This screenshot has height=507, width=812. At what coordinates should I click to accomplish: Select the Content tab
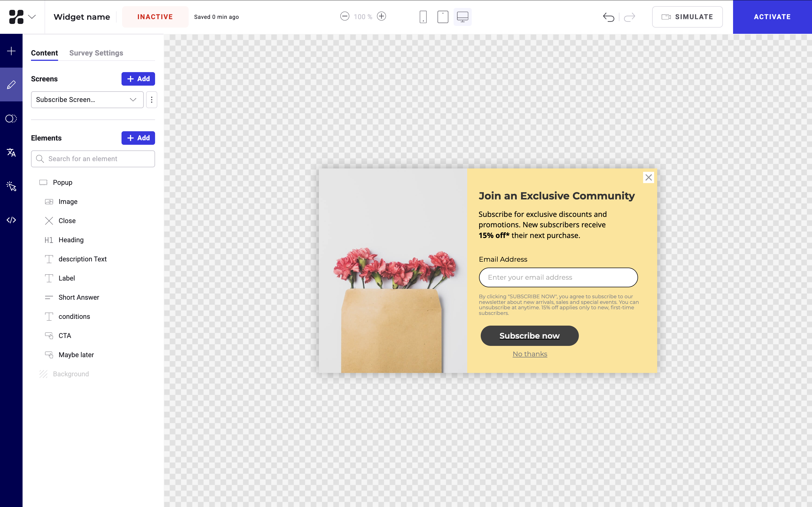pos(44,53)
